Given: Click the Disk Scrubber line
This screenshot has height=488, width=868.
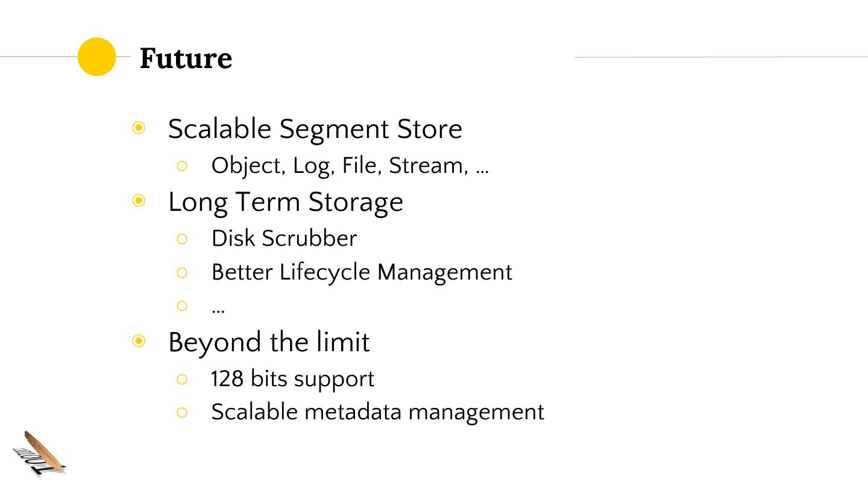Looking at the screenshot, I should coord(284,239).
